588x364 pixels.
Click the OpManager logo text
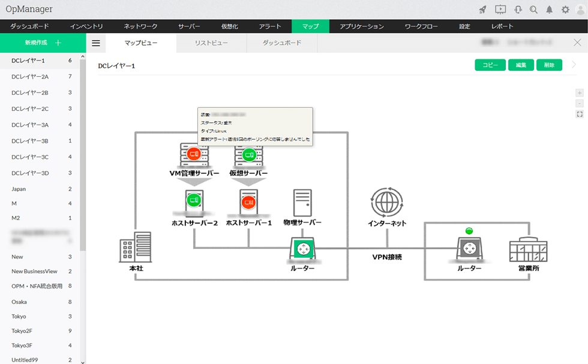29,9
